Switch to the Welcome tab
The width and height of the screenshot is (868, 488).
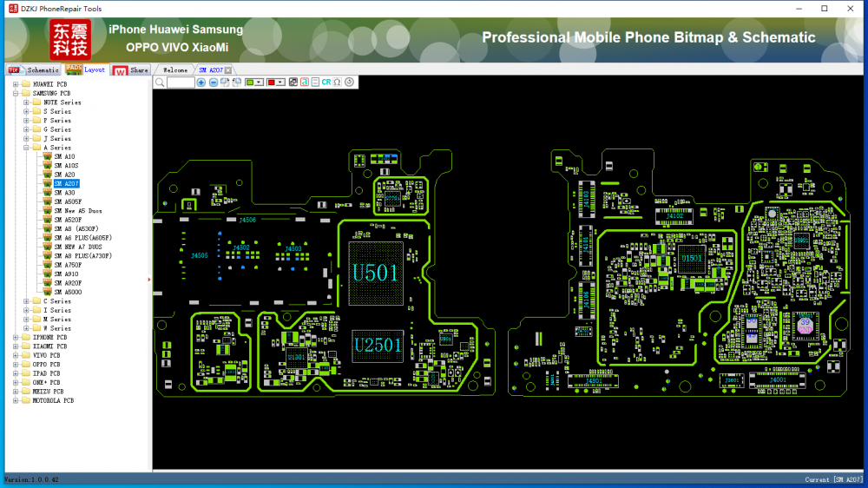point(174,69)
